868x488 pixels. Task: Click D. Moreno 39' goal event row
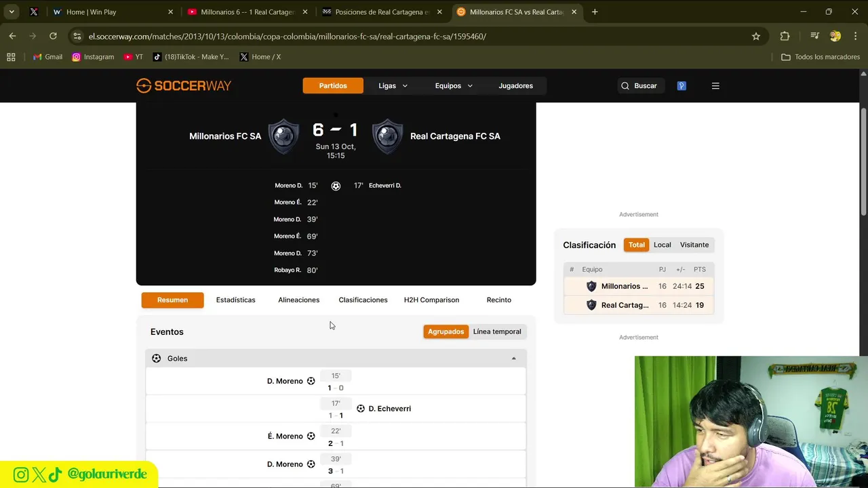(x=336, y=464)
